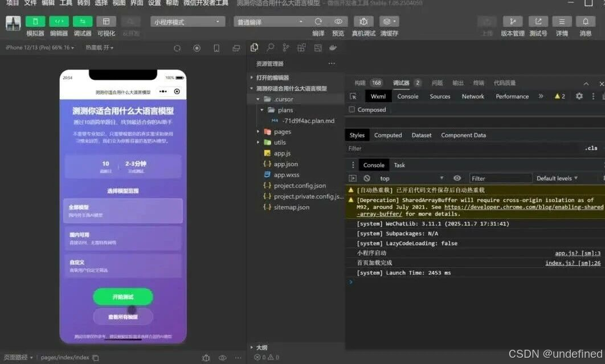
Task: Open the Details (详情) icon
Action: click(562, 22)
